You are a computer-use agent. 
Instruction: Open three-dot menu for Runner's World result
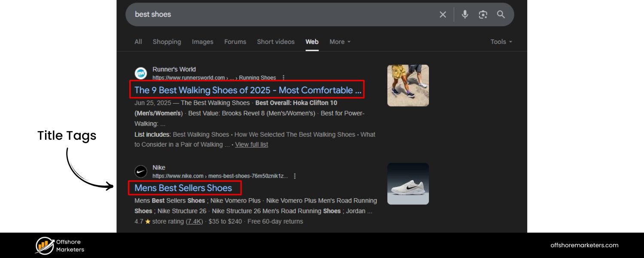tap(283, 78)
